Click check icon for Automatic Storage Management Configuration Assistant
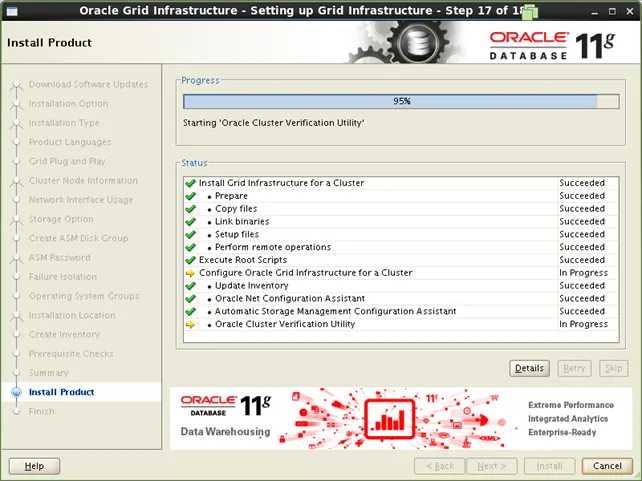This screenshot has width=642, height=481. pos(190,312)
